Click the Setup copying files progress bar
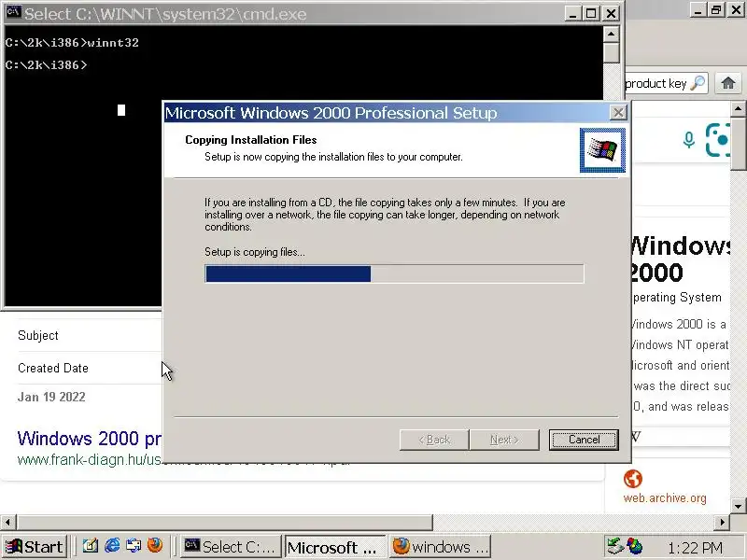 pos(394,273)
